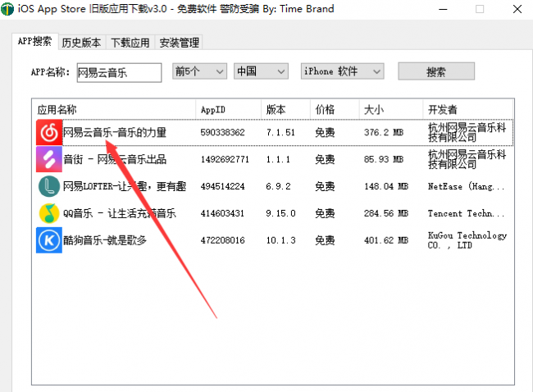This screenshot has width=533, height=392.
Task: Select row 酷狗音乐-就是歌多
Action: (x=275, y=240)
